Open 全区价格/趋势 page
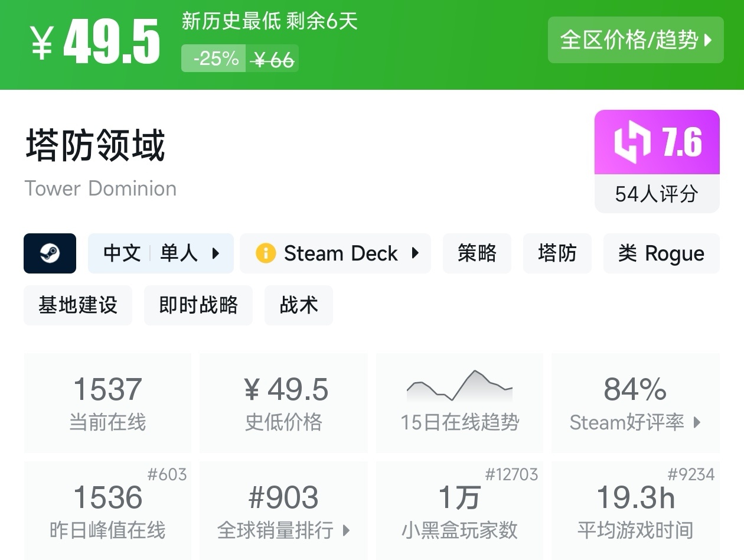 (636, 40)
